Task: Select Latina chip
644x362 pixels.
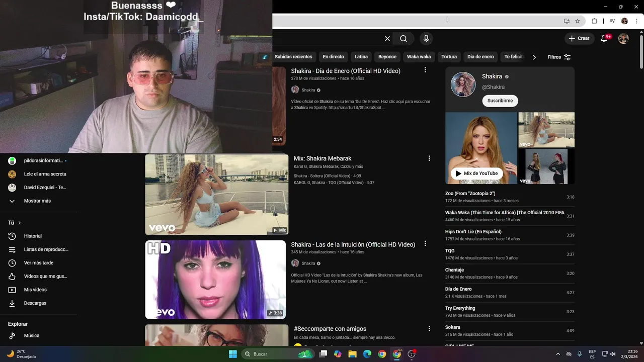Action: (361, 57)
